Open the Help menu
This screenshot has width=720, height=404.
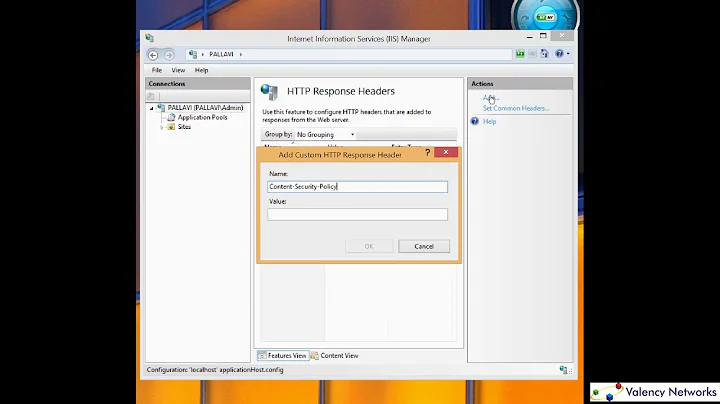point(201,70)
